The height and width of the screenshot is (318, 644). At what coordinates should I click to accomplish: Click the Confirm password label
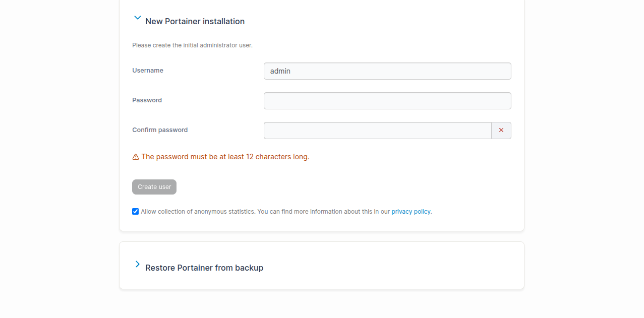click(160, 130)
